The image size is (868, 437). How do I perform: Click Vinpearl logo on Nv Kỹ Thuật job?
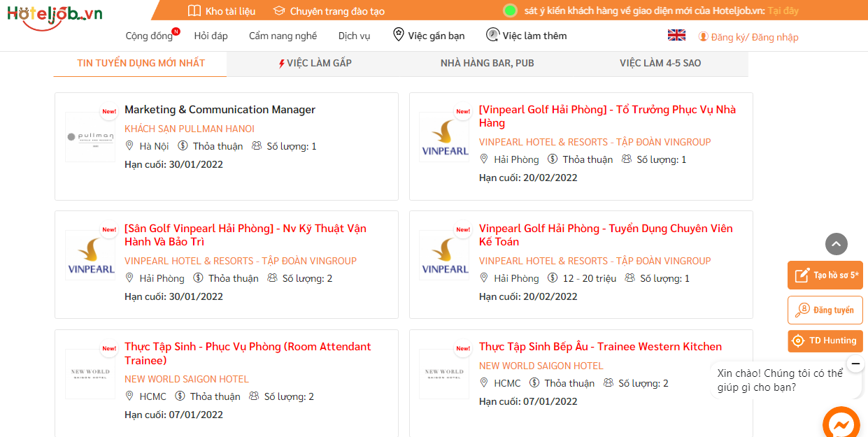coord(90,255)
